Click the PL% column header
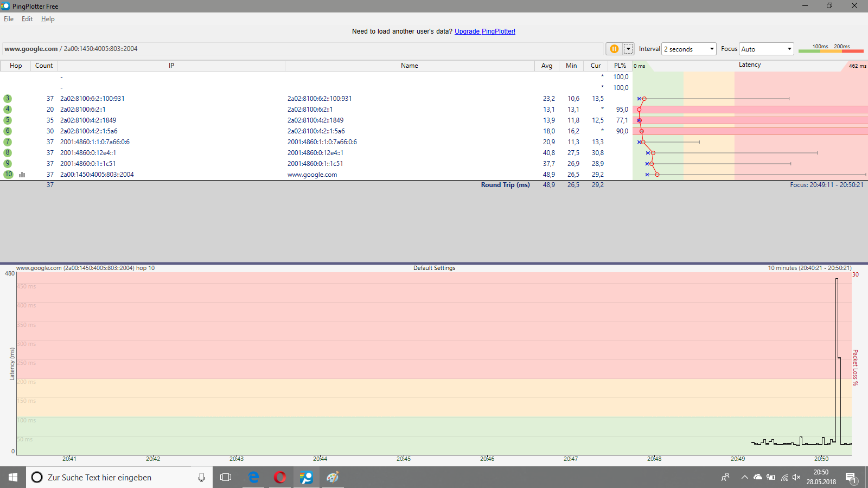The image size is (868, 488). click(x=620, y=66)
